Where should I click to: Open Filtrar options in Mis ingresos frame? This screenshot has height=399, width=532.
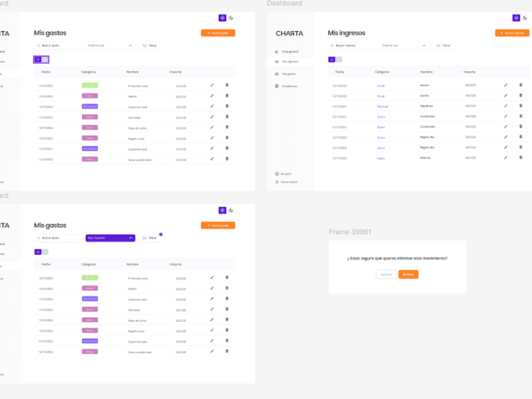tap(444, 45)
